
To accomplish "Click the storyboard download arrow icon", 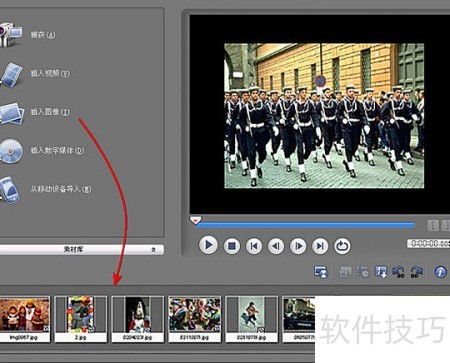I will (x=381, y=272).
